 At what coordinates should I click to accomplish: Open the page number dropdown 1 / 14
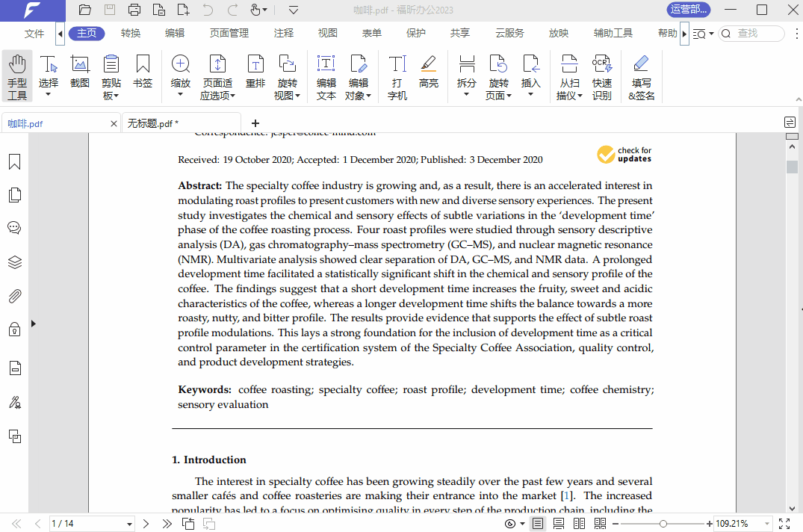(129, 524)
